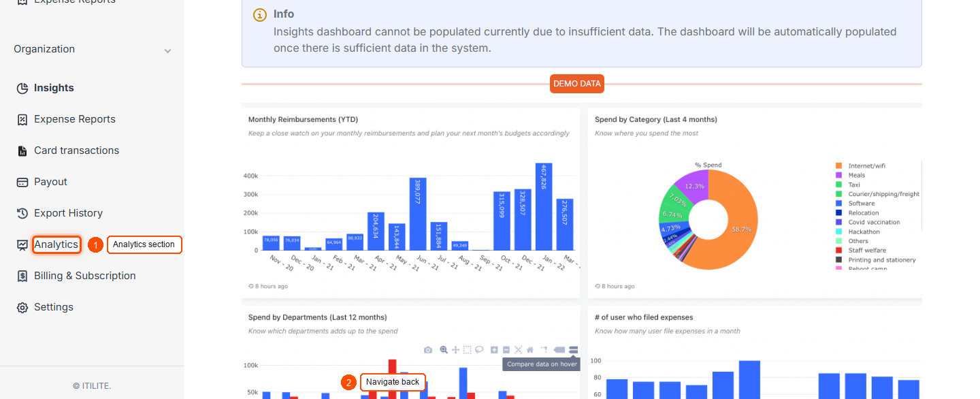Download plot as PNG camera icon

[x=428, y=350]
